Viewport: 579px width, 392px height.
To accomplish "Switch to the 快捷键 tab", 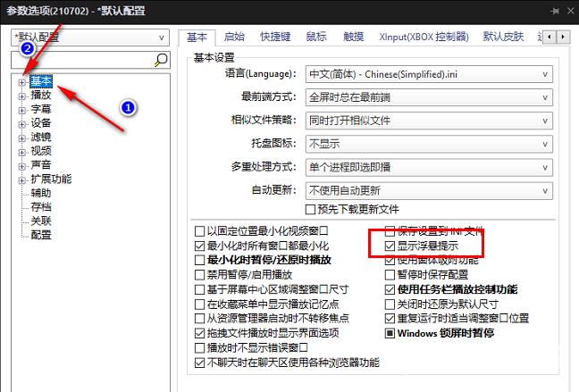I will (x=274, y=37).
